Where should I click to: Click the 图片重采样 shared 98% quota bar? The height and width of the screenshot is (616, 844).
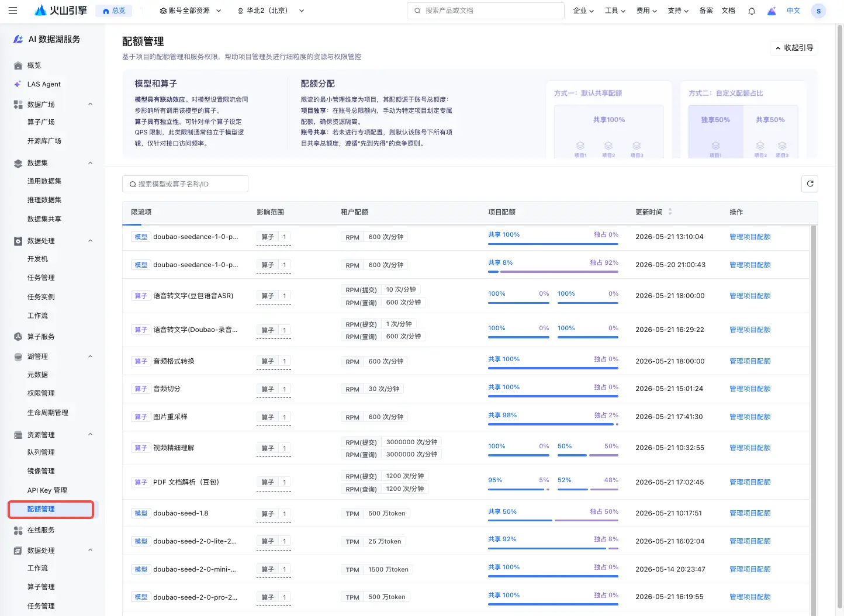coord(551,424)
